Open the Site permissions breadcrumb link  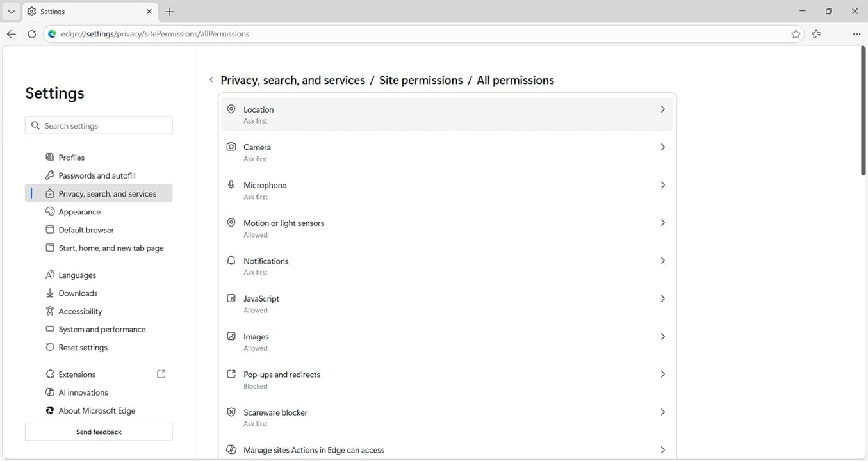coord(420,79)
